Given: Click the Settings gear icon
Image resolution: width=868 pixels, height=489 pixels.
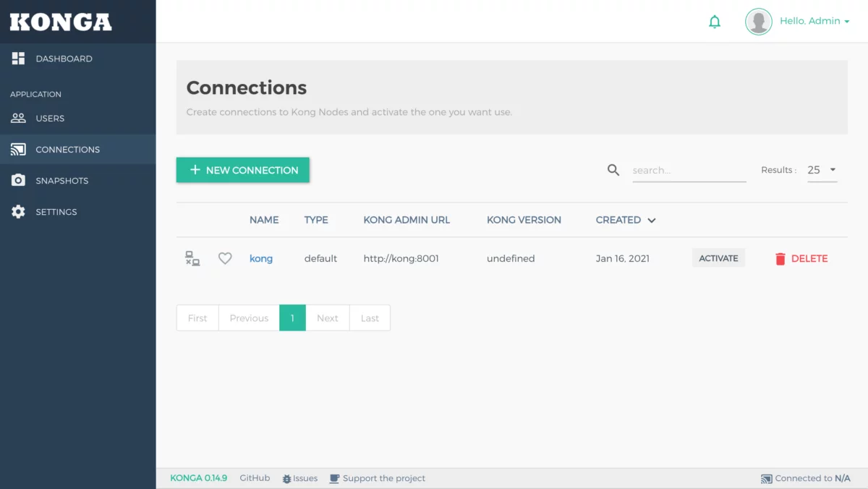Looking at the screenshot, I should 18,212.
